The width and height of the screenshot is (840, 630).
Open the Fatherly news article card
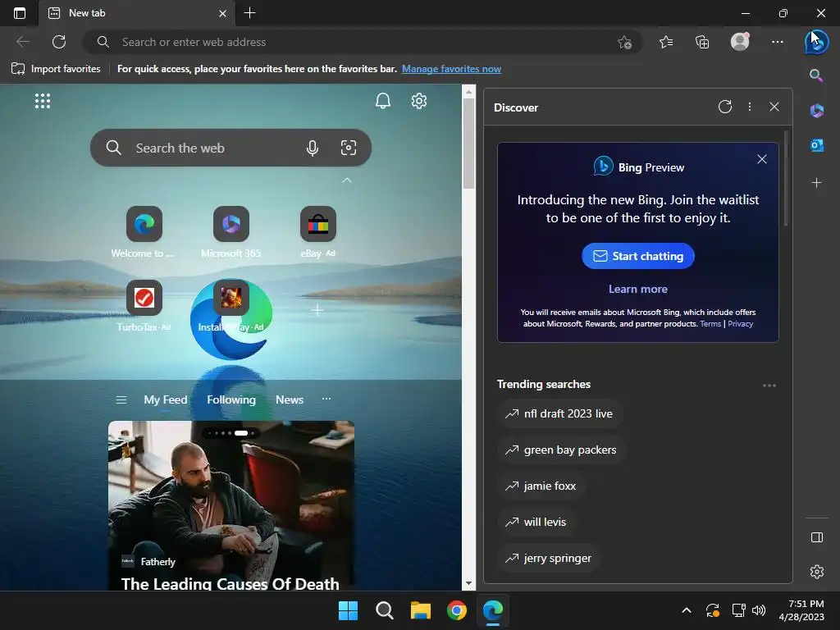(x=231, y=505)
